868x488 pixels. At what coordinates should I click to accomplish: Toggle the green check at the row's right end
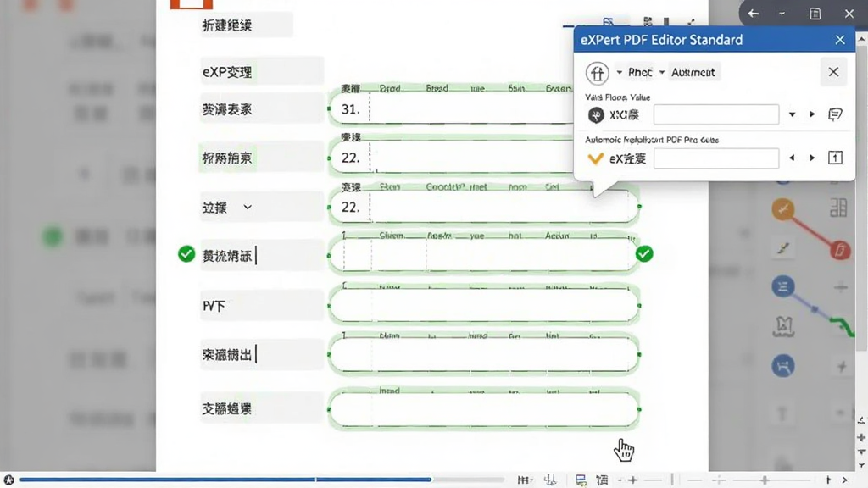644,254
